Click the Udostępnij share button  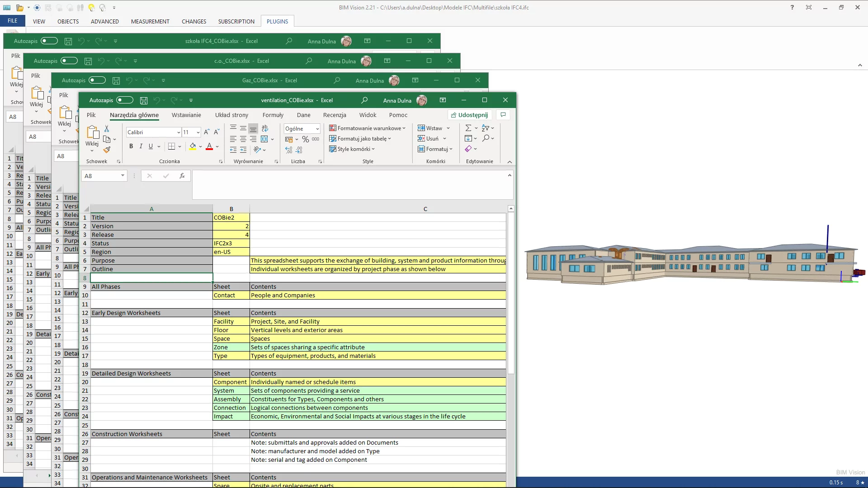click(470, 115)
